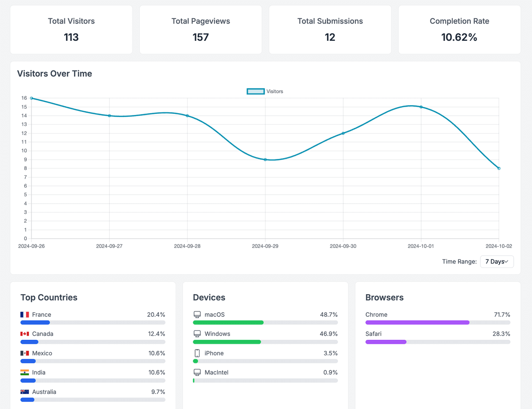The image size is (532, 409).
Task: Click the India flag icon
Action: tap(25, 373)
